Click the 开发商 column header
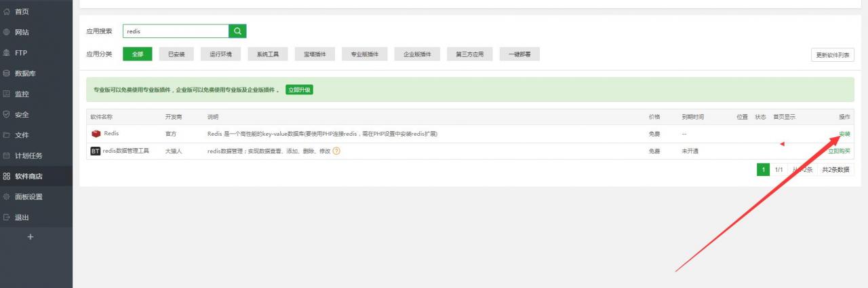Screen dimensions: 868x288 (x=174, y=117)
